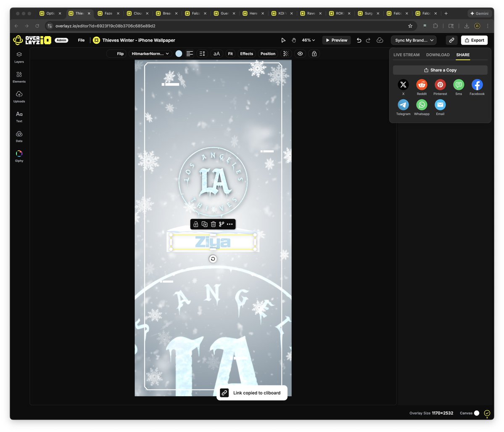The height and width of the screenshot is (432, 504).
Task: Open the Position options
Action: coord(268,54)
